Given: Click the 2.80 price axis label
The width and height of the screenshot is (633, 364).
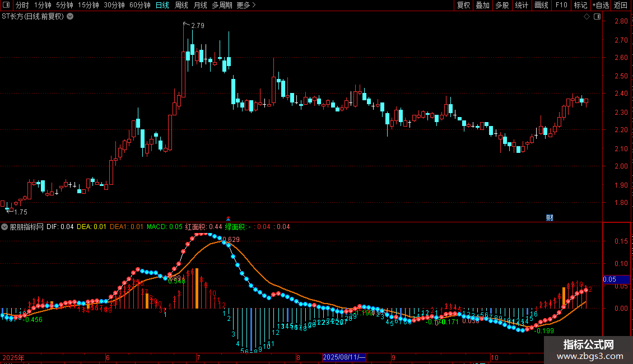Looking at the screenshot, I should tap(621, 21).
